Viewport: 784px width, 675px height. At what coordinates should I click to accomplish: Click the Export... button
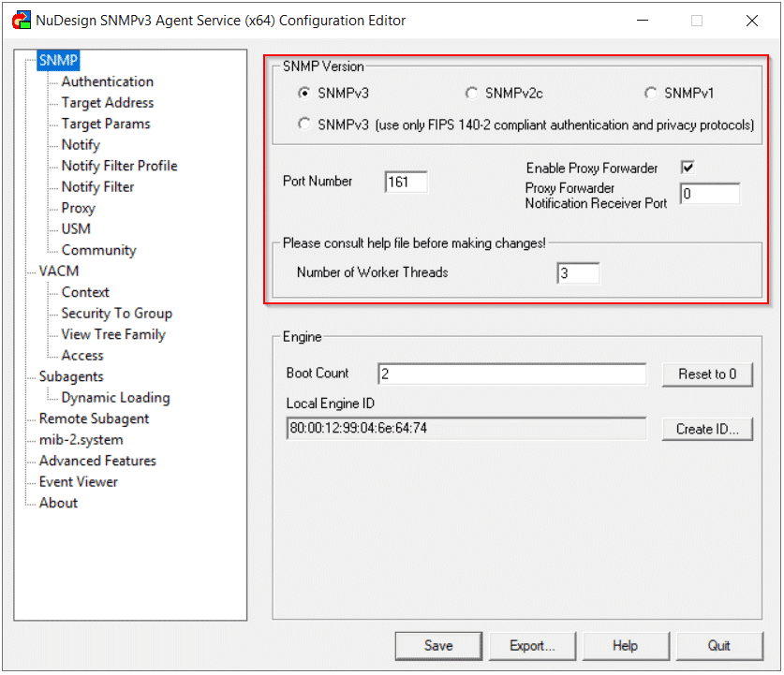[x=532, y=646]
